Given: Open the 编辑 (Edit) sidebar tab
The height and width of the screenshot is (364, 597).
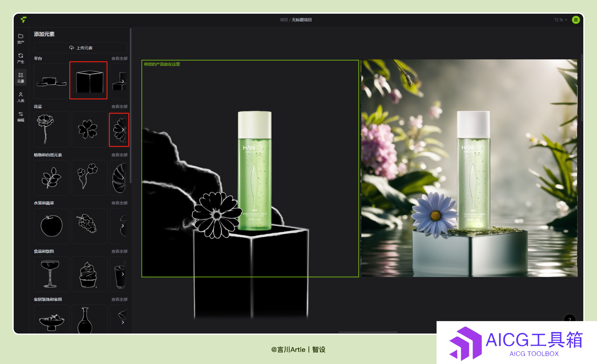Looking at the screenshot, I should 21,117.
